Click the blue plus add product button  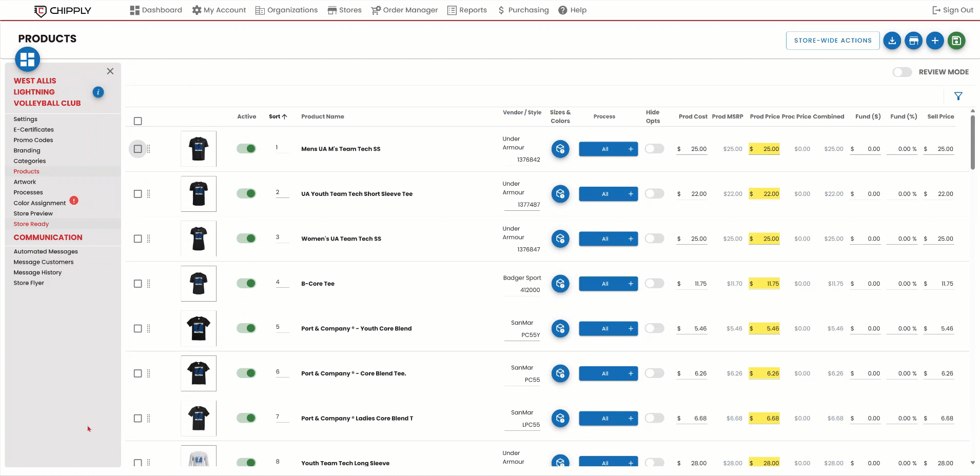(935, 41)
